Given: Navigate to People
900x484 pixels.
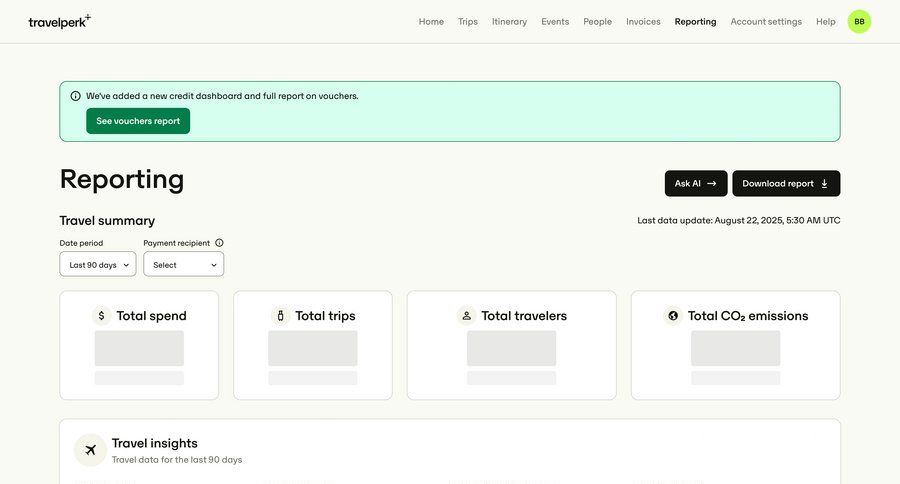Looking at the screenshot, I should (x=598, y=22).
